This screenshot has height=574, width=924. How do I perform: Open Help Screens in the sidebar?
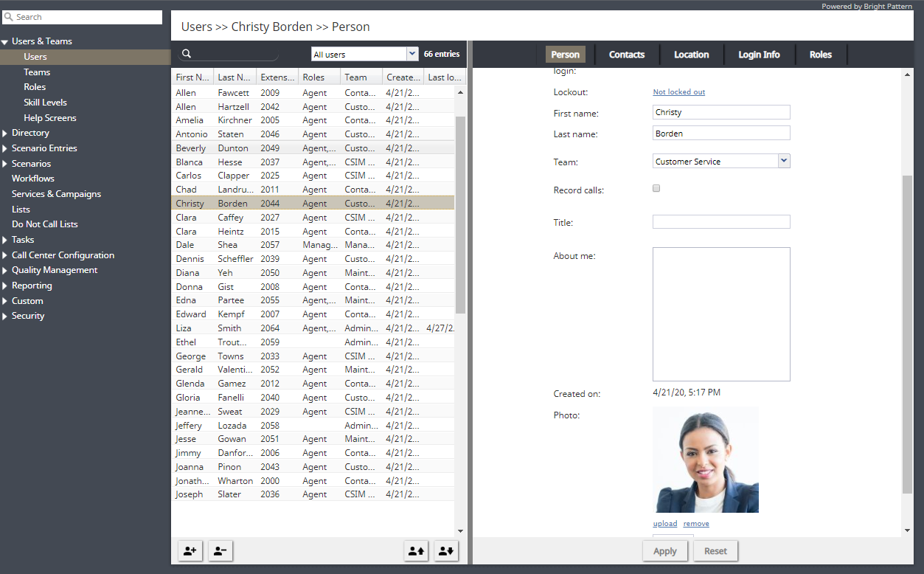pos(49,118)
